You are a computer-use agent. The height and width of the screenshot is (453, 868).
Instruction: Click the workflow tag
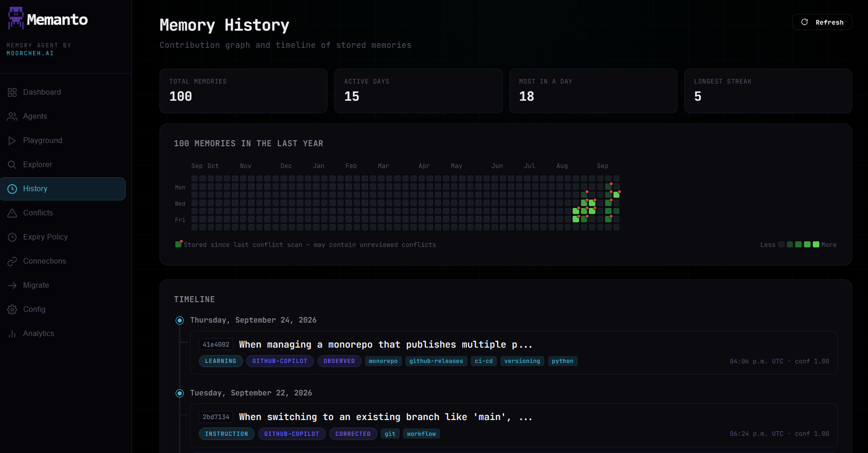(x=421, y=434)
